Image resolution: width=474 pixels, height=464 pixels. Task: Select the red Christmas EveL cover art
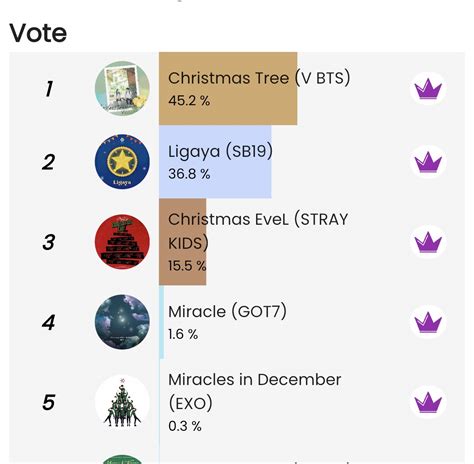pos(122,242)
